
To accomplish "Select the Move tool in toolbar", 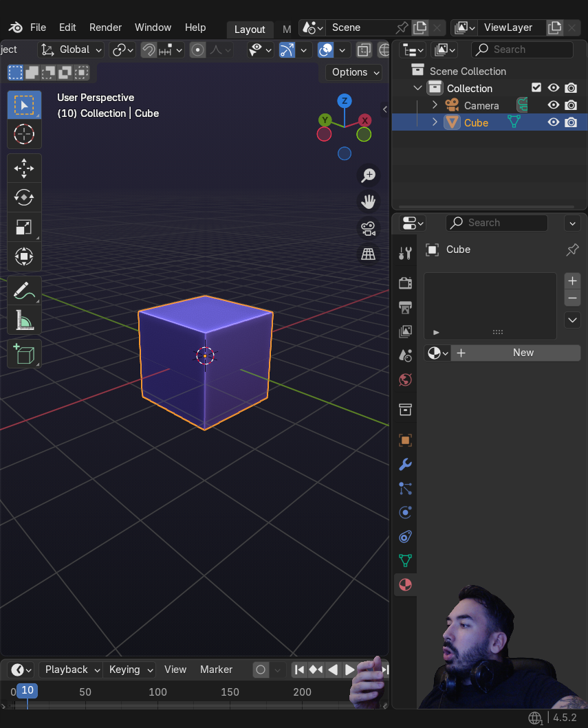I will click(24, 168).
